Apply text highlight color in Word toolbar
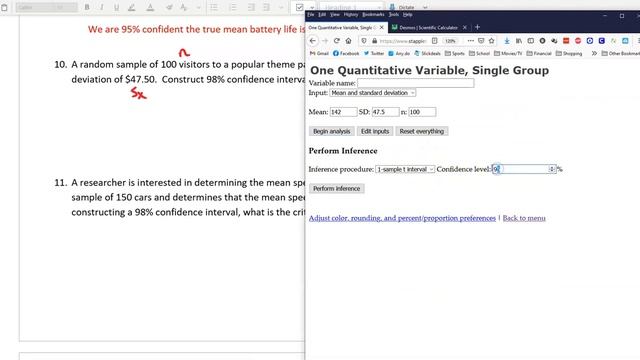This screenshot has width=640, height=360. [131, 7]
